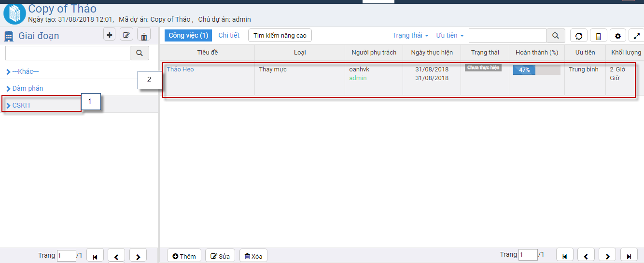Open the Thảo Heo task link

(181, 69)
